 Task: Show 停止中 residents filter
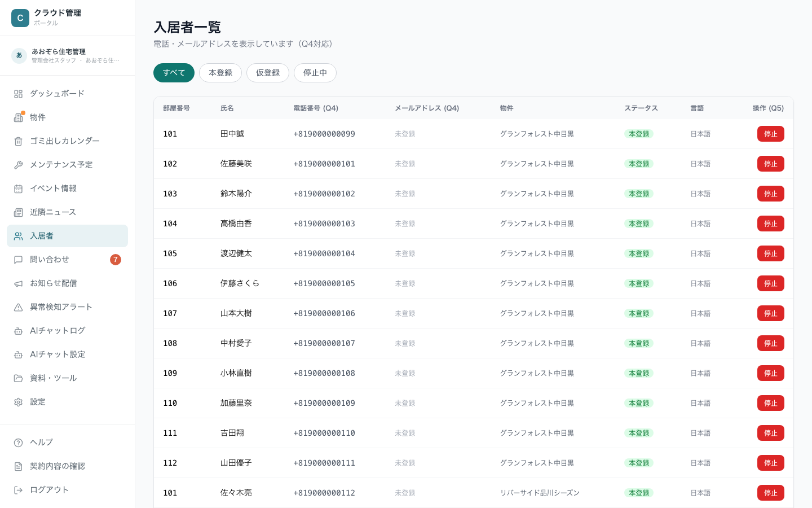pyautogui.click(x=315, y=73)
